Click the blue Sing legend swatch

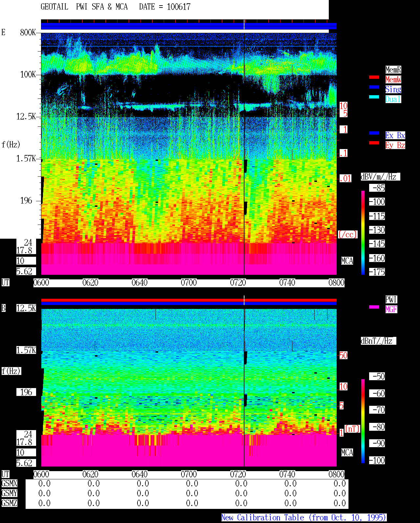[x=374, y=87]
